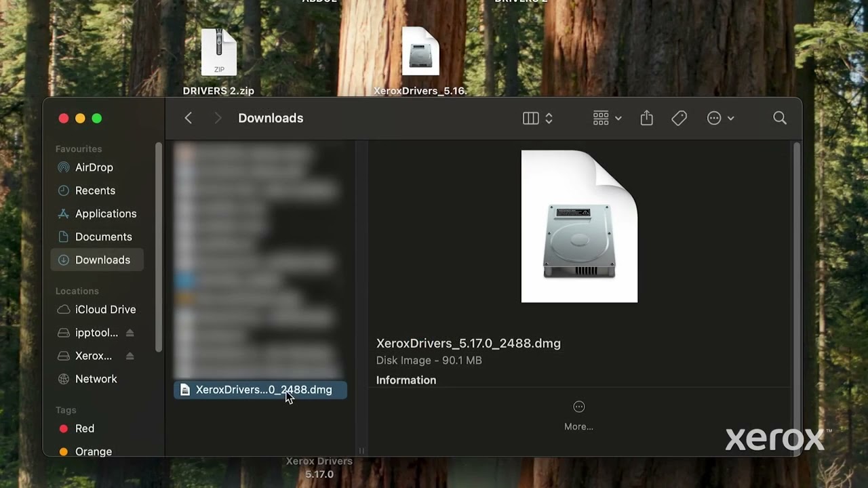This screenshot has width=868, height=488.
Task: Eject the Xerox volume
Action: tap(130, 356)
